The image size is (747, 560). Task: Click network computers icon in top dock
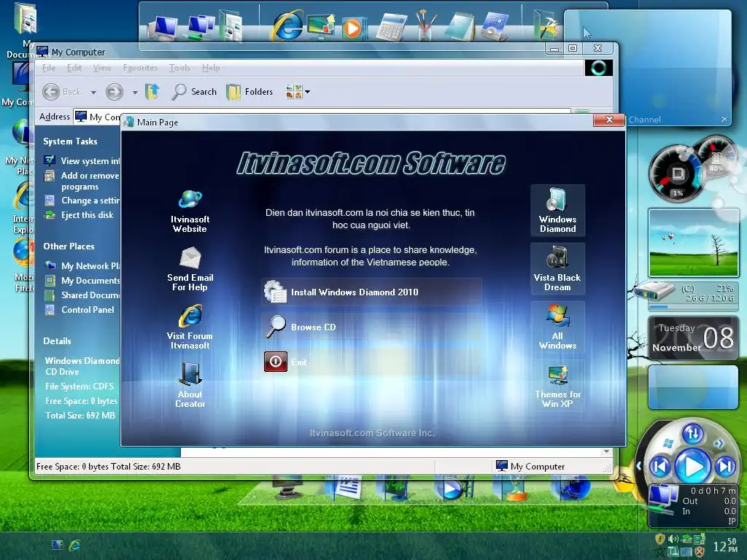point(201,26)
